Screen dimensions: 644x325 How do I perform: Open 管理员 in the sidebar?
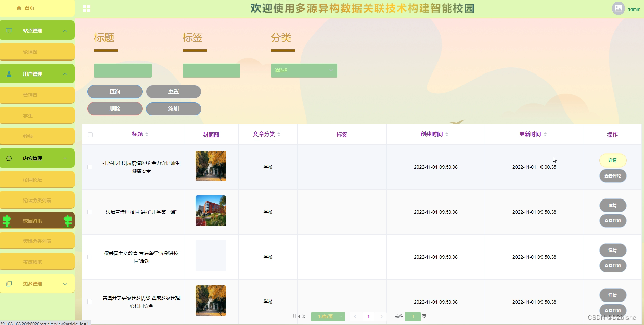[37, 95]
